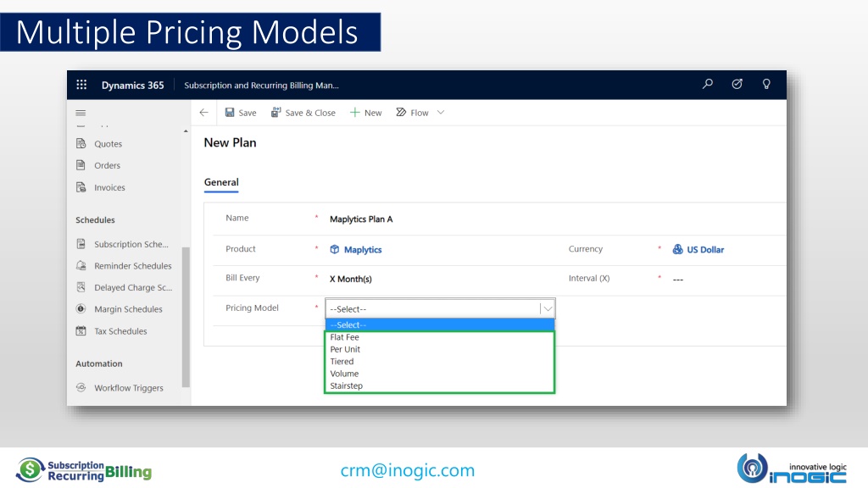Open Orders in the sidebar
Image resolution: width=868 pixels, height=488 pixels.
[108, 165]
